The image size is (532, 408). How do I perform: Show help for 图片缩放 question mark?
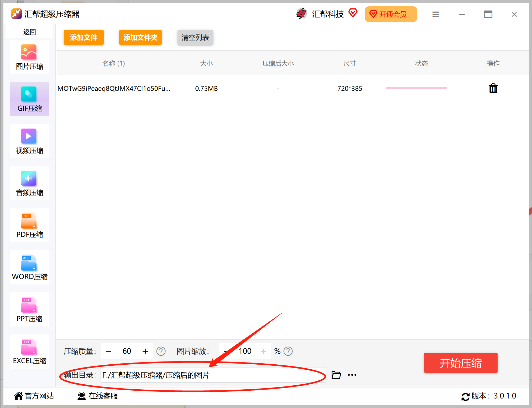(x=288, y=351)
